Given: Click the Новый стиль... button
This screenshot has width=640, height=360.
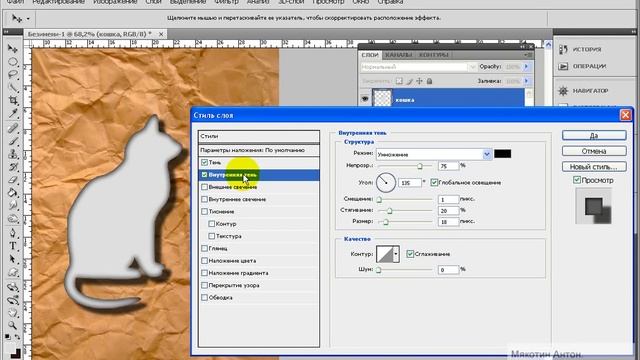Looking at the screenshot, I should pos(594,167).
